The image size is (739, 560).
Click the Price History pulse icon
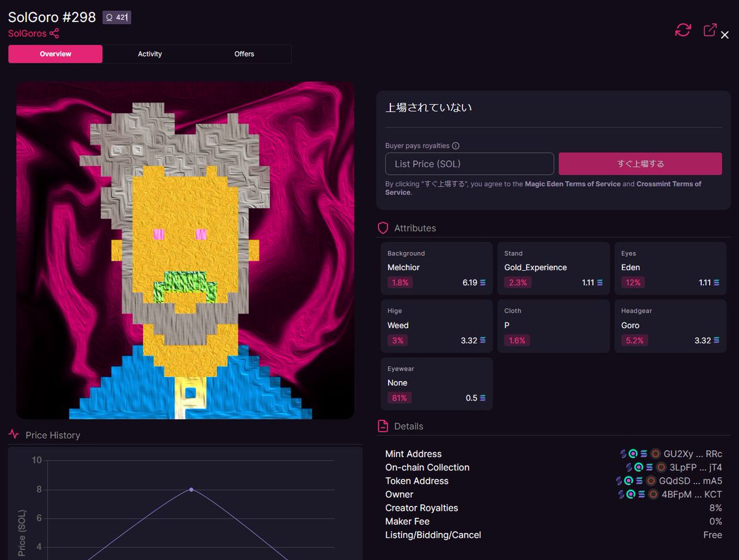(x=14, y=434)
